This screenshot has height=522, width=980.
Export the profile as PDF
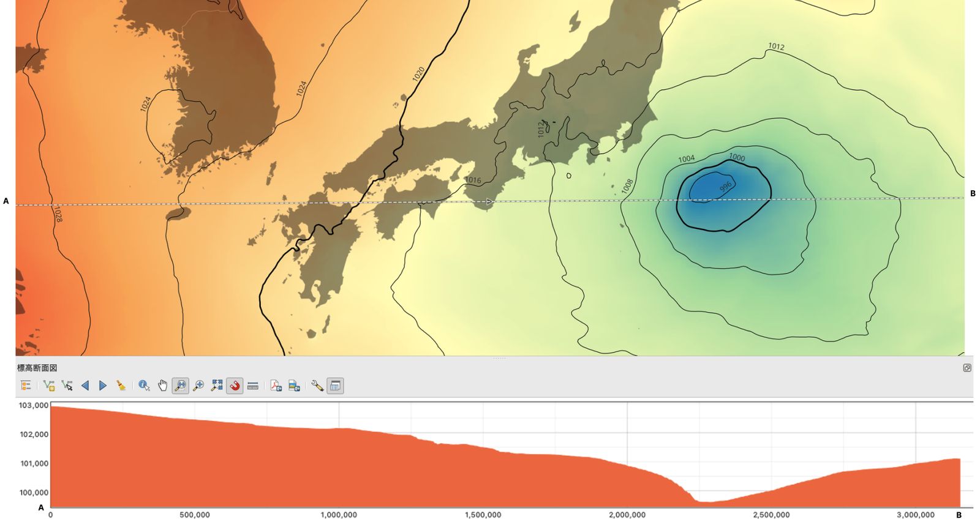click(x=276, y=386)
